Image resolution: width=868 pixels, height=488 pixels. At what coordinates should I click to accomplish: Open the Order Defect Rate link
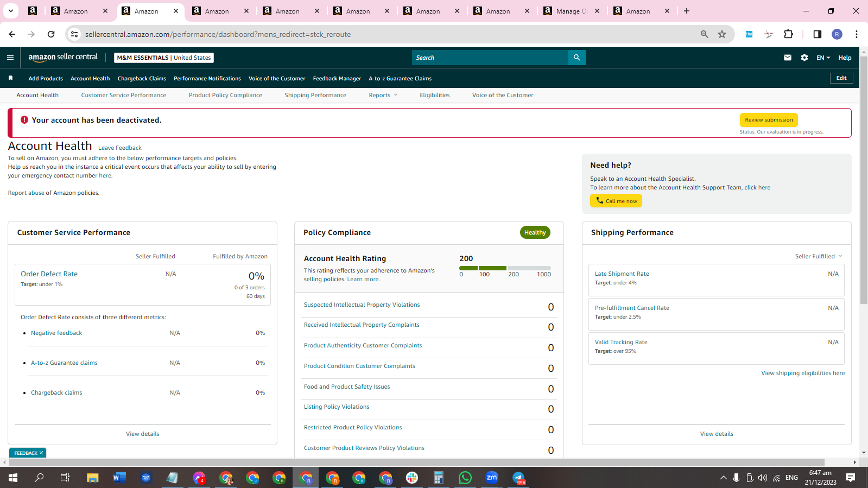click(49, 274)
